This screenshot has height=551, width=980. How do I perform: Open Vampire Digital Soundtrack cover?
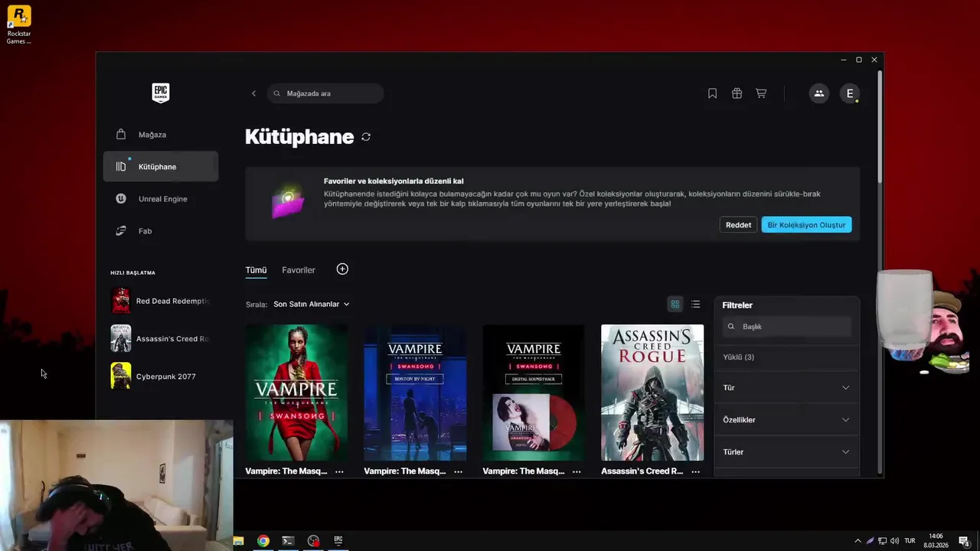point(534,393)
